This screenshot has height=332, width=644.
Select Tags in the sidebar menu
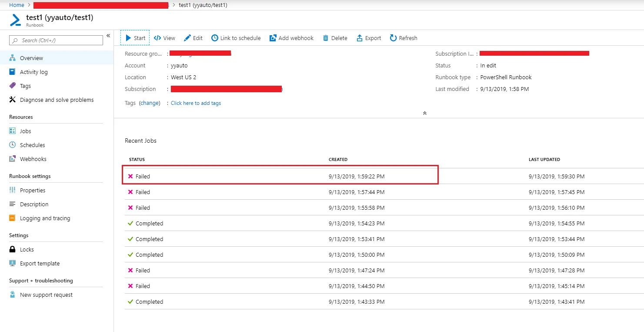click(57, 86)
